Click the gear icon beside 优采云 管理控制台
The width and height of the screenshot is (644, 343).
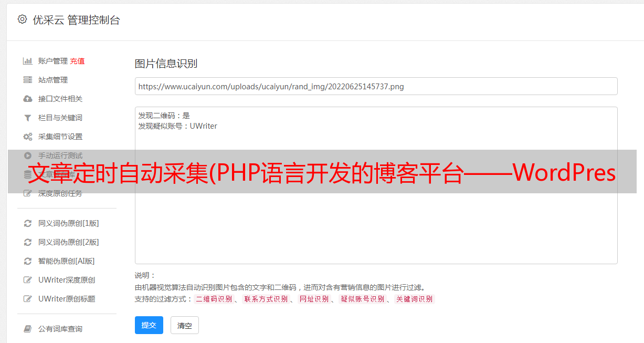tap(22, 19)
